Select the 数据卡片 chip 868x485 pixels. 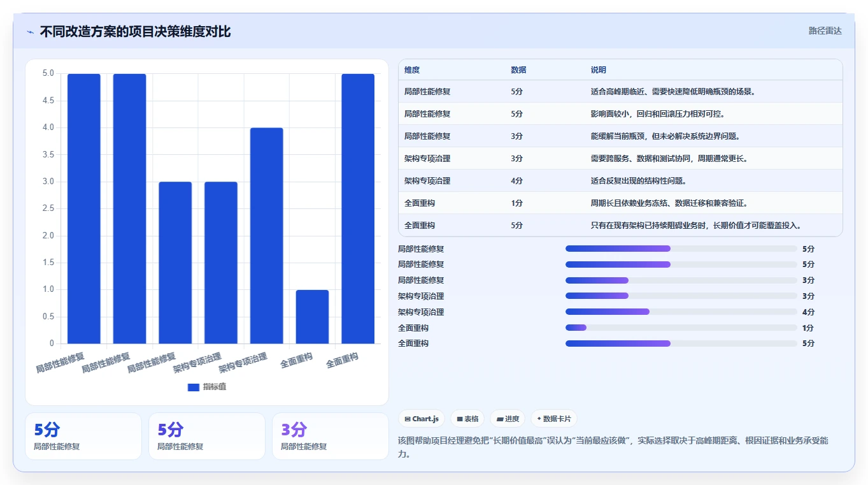(554, 419)
